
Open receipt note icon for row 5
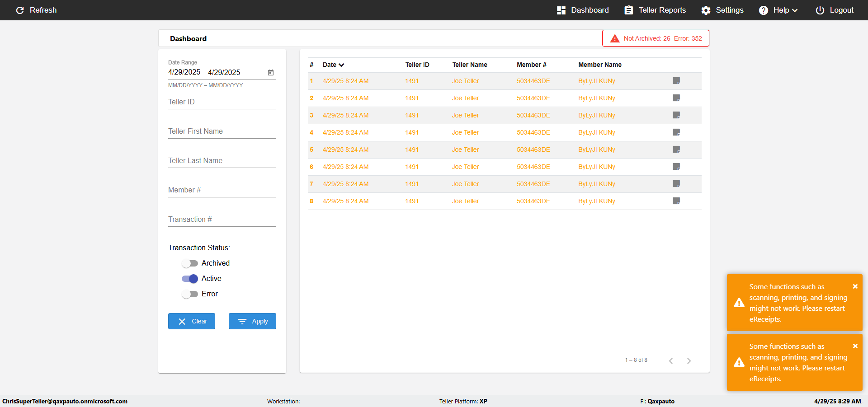676,150
